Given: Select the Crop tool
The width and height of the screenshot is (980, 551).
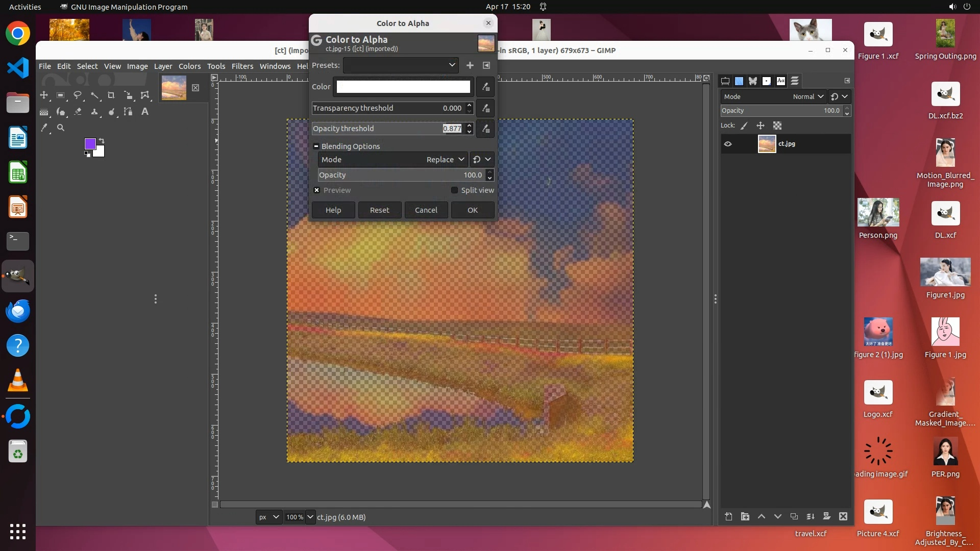Looking at the screenshot, I should 111,95.
